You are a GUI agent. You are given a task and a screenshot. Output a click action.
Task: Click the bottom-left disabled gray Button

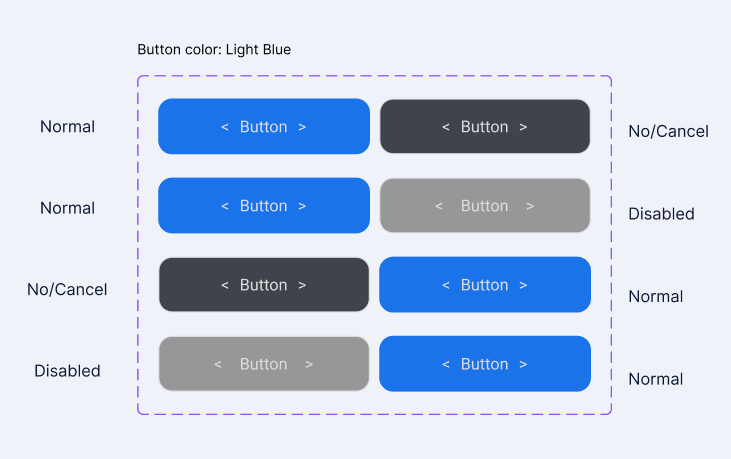pos(264,364)
